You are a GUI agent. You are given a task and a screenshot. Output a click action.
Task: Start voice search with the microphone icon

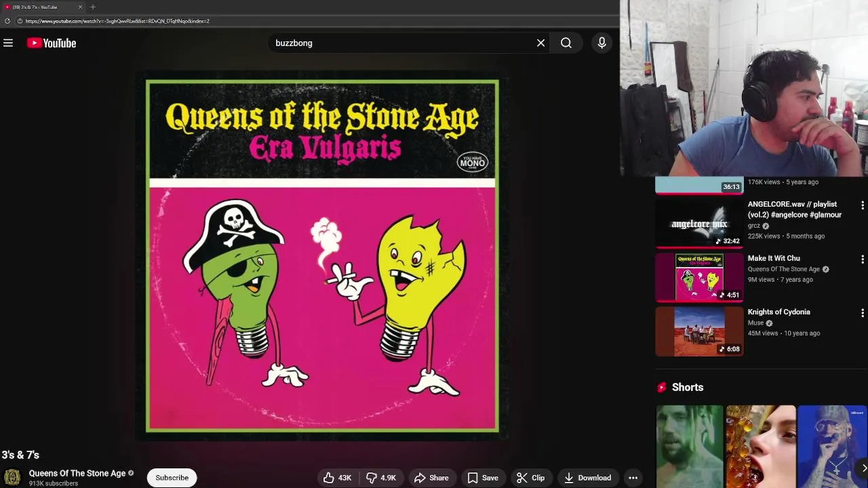coord(601,43)
